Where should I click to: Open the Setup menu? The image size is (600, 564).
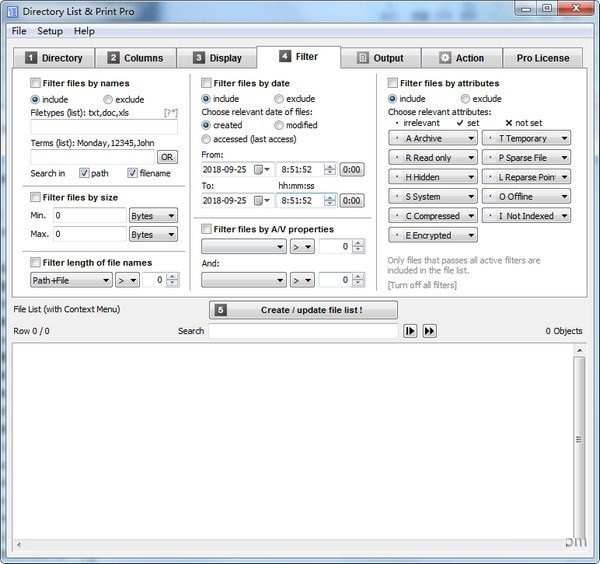point(50,31)
